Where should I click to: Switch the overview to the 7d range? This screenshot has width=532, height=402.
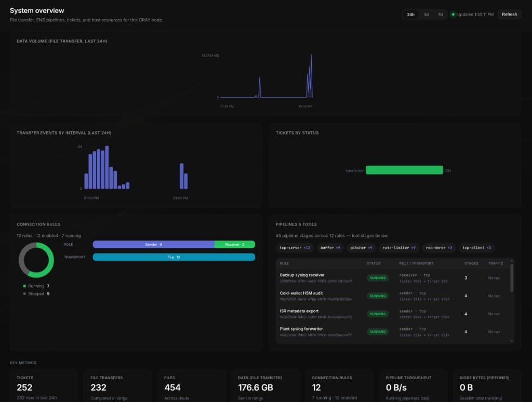440,15
